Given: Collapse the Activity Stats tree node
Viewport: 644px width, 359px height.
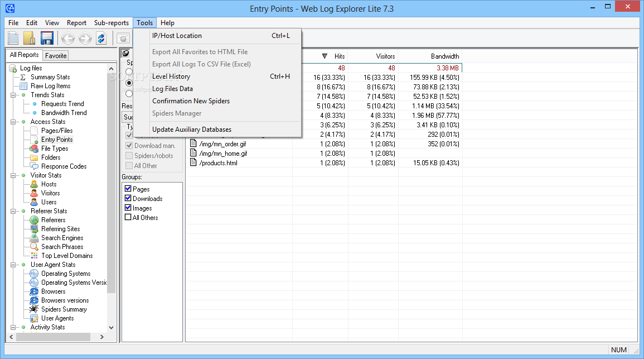Looking at the screenshot, I should pos(13,328).
